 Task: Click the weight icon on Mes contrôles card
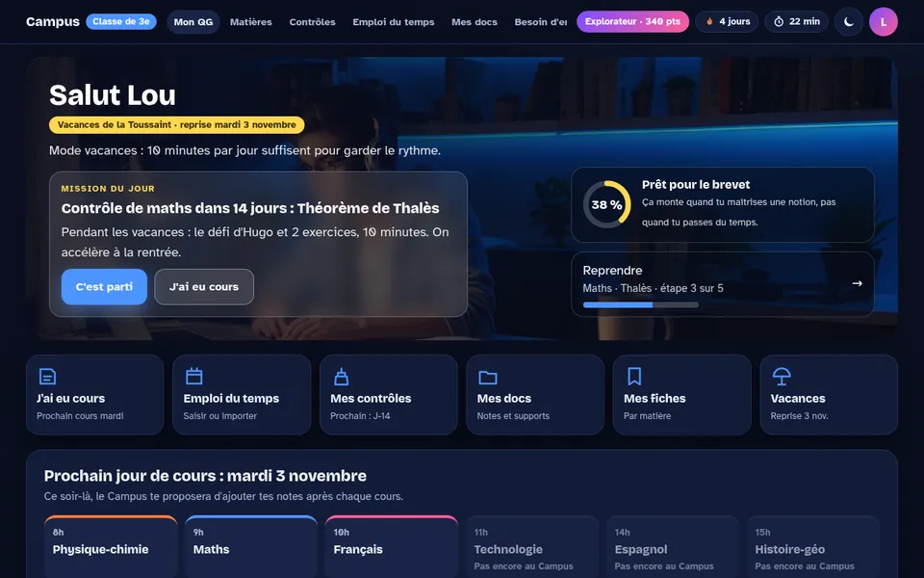341,377
